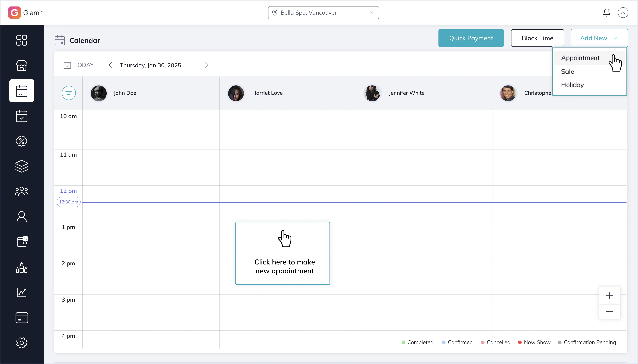Select Appointment from Add New menu

coord(580,58)
